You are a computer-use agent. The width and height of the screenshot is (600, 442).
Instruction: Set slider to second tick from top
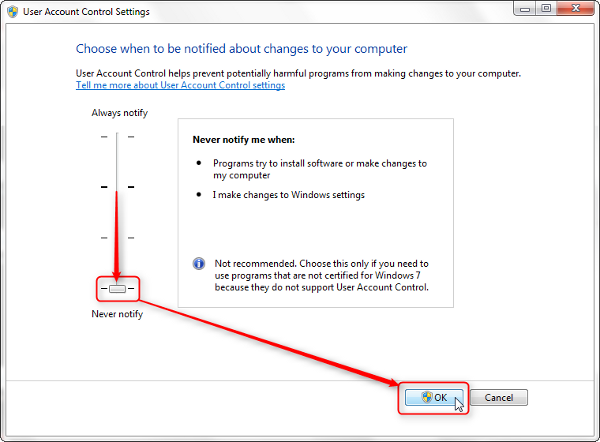[x=117, y=187]
